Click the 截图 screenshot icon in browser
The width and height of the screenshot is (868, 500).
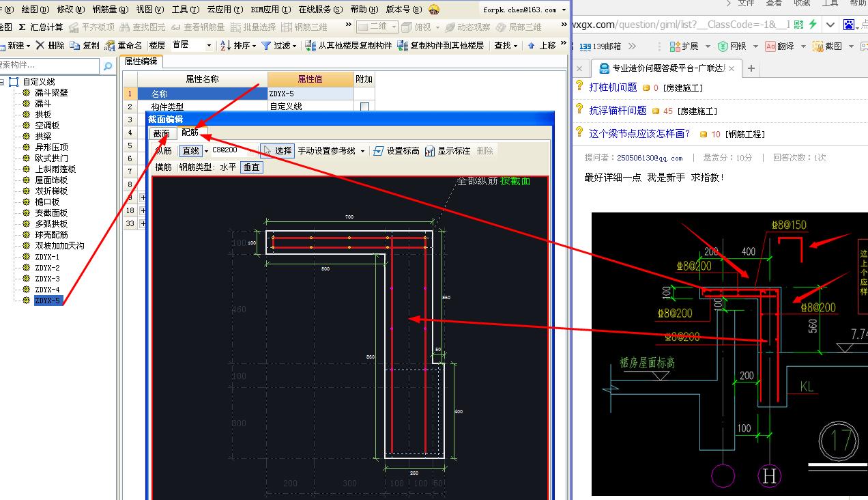818,46
